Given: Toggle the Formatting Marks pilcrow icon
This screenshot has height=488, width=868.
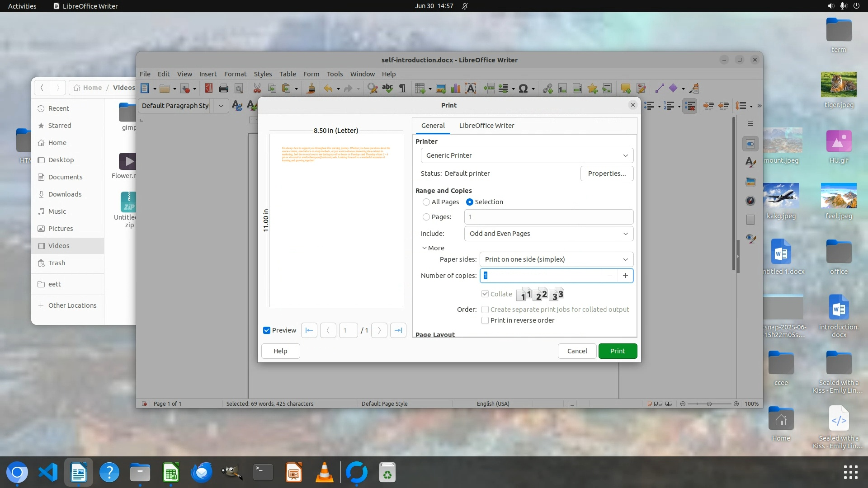Looking at the screenshot, I should [x=402, y=89].
